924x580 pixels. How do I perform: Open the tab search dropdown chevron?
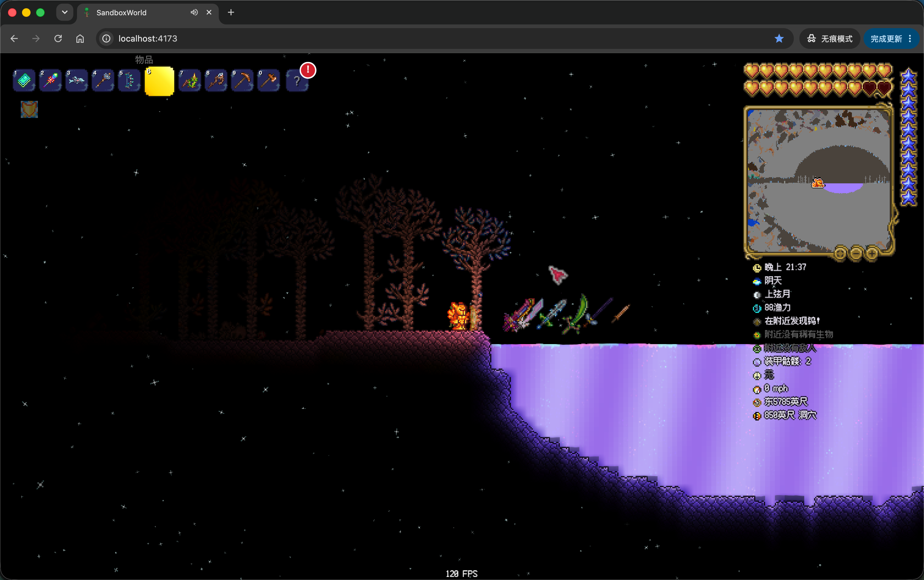(x=65, y=12)
